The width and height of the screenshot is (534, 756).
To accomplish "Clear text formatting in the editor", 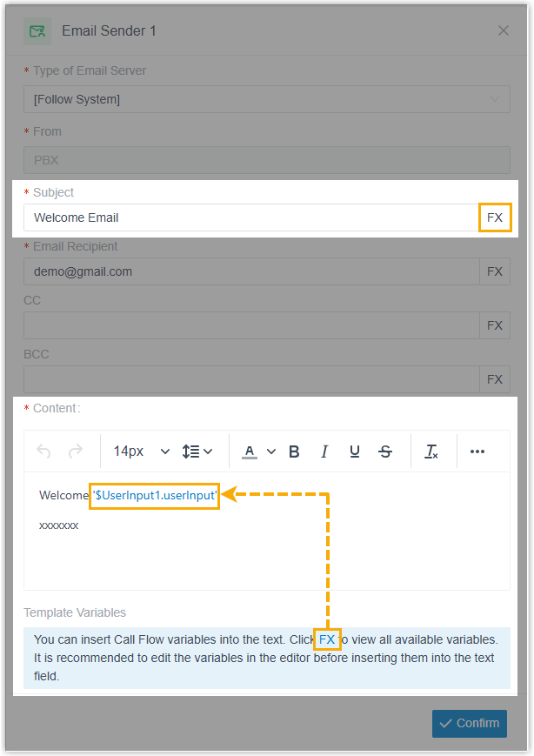I will pos(431,451).
